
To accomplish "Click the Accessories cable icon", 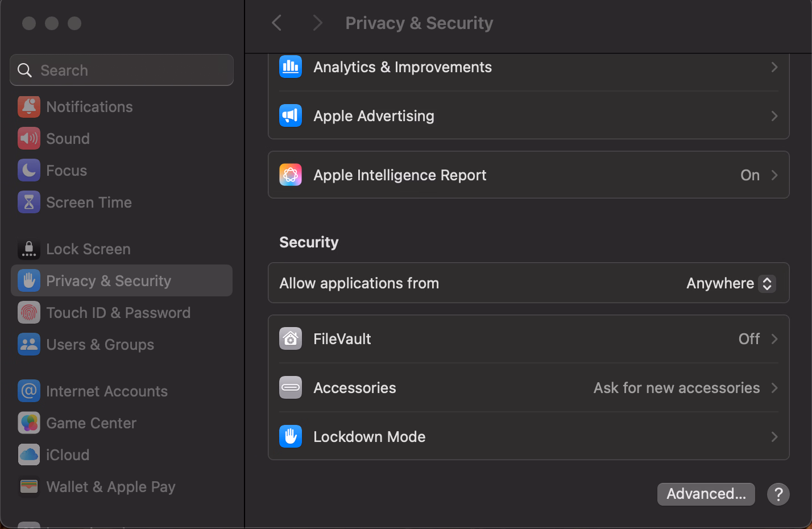I will pos(291,388).
